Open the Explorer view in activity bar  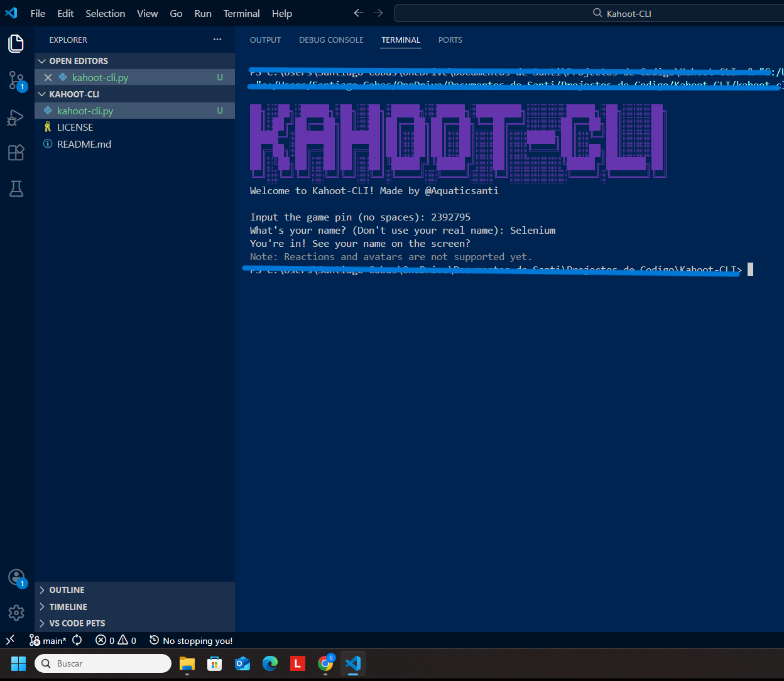pyautogui.click(x=16, y=43)
